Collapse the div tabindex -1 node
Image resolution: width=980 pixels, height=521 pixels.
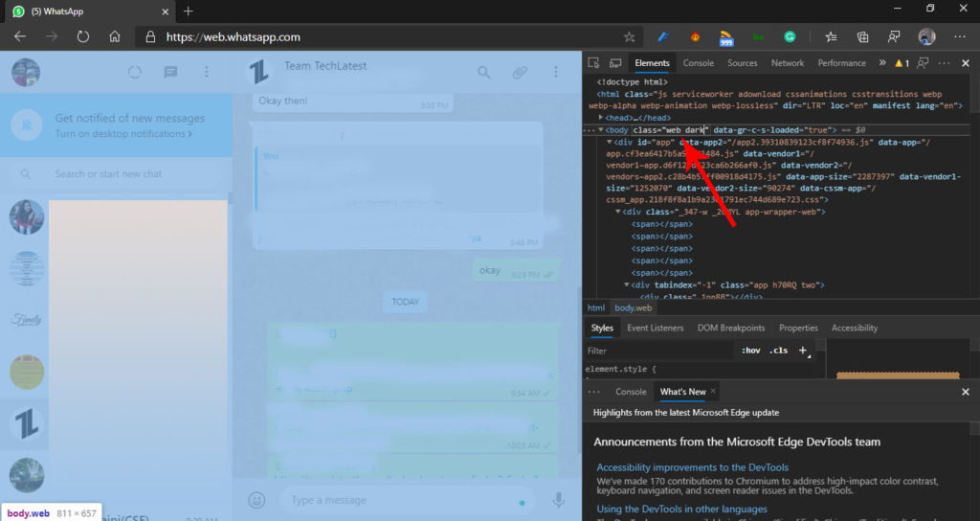point(626,285)
